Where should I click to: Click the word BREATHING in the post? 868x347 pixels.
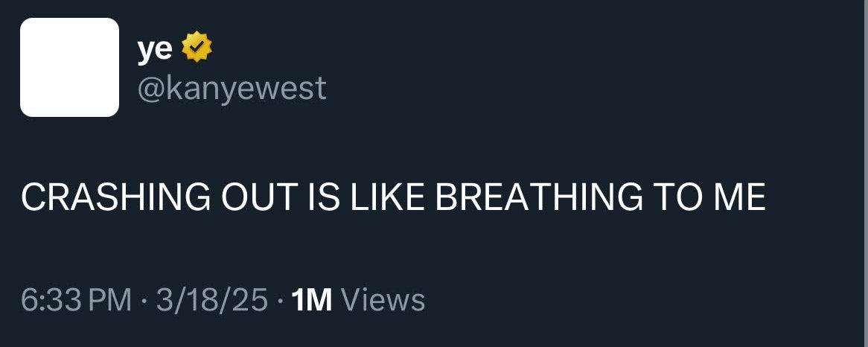coord(540,197)
